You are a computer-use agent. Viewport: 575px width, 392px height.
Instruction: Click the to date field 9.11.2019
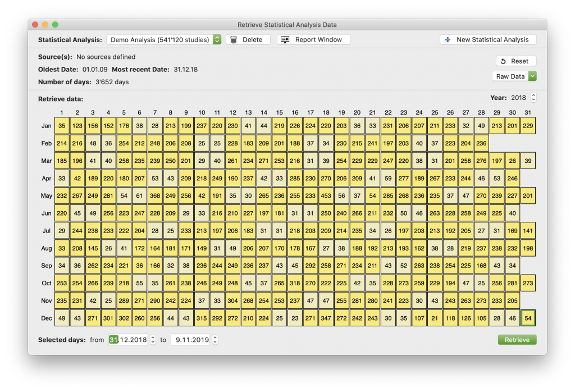[x=190, y=340]
